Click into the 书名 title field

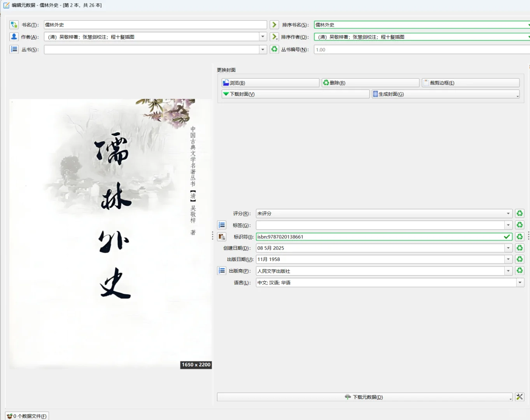point(155,25)
